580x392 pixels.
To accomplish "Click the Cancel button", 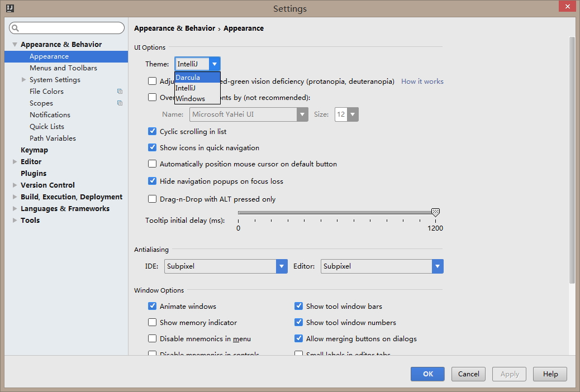I will [469, 374].
